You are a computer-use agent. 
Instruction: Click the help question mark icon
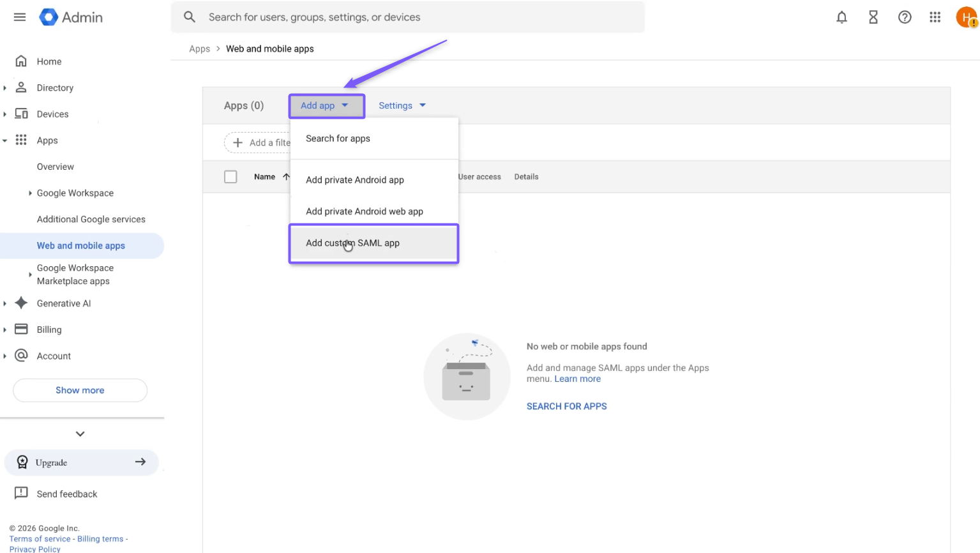pos(904,17)
